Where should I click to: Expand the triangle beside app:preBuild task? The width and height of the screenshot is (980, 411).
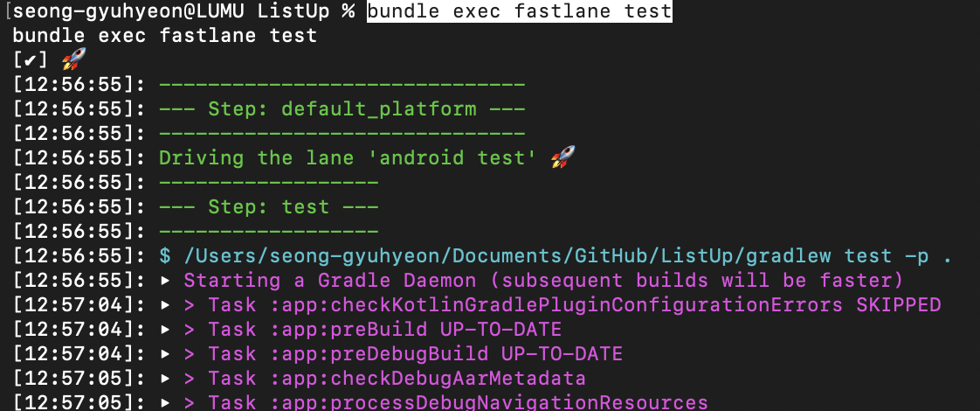165,330
